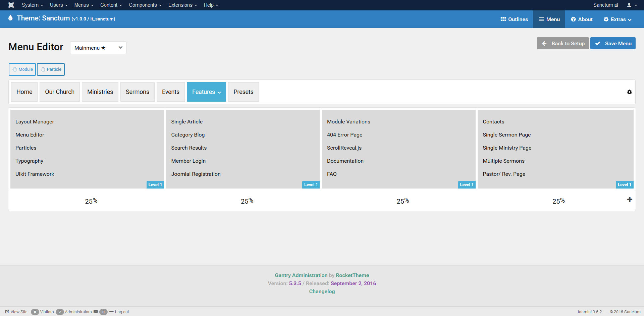Select the Module button
644x316 pixels.
[x=22, y=69]
